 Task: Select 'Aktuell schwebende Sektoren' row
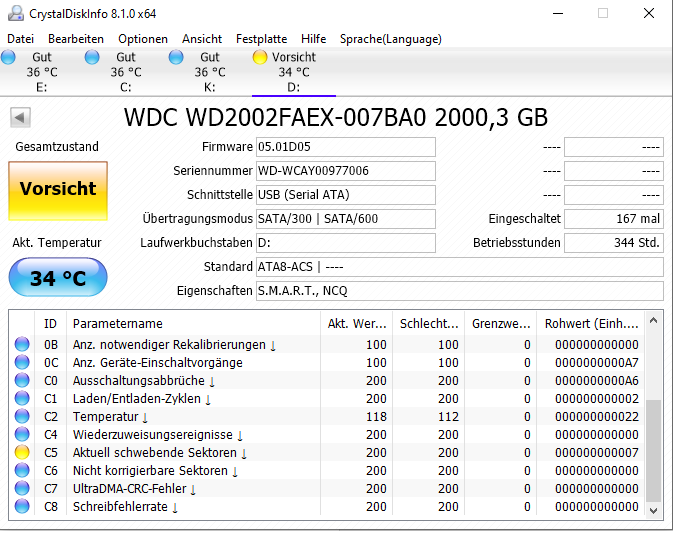(x=327, y=453)
